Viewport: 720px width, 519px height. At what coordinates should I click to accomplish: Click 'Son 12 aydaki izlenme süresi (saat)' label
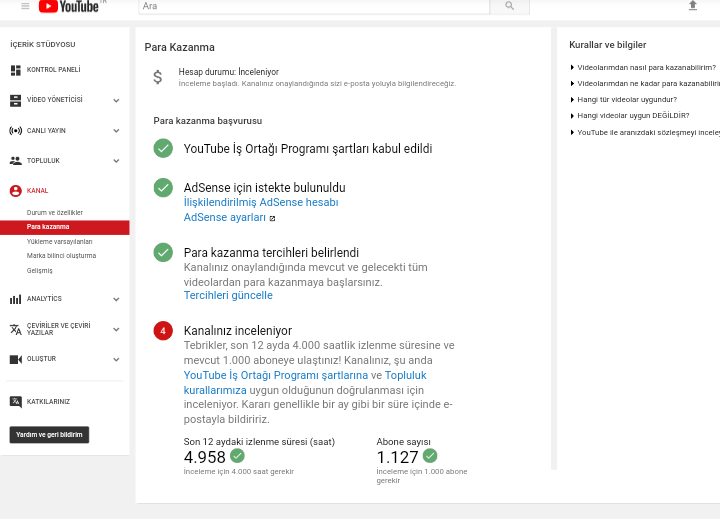pyautogui.click(x=259, y=442)
